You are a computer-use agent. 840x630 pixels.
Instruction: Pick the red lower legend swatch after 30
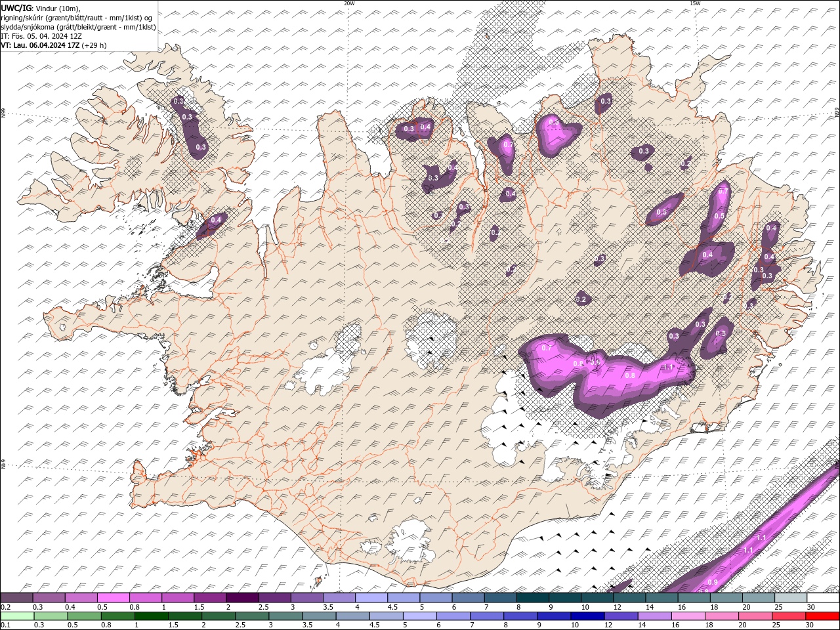(x=823, y=616)
